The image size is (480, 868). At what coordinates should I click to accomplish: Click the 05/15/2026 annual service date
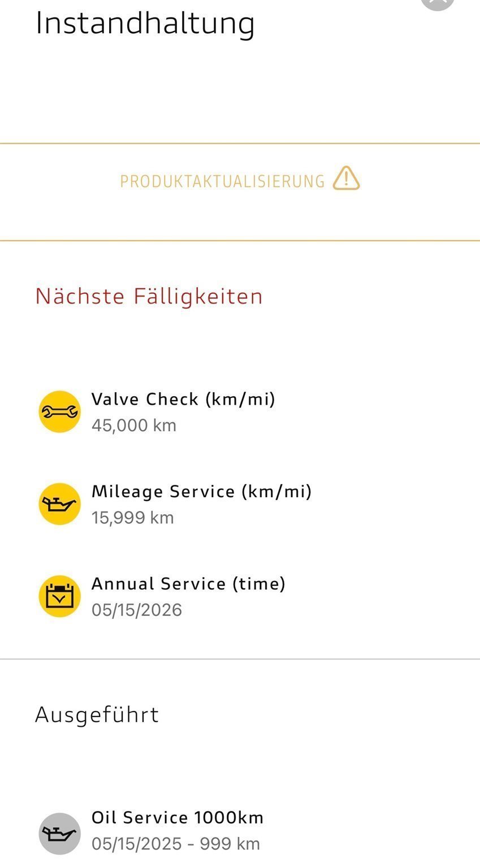point(137,610)
